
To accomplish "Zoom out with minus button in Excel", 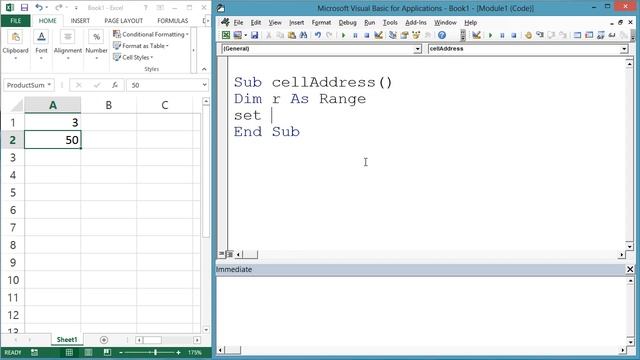I will pyautogui.click(x=121, y=352).
